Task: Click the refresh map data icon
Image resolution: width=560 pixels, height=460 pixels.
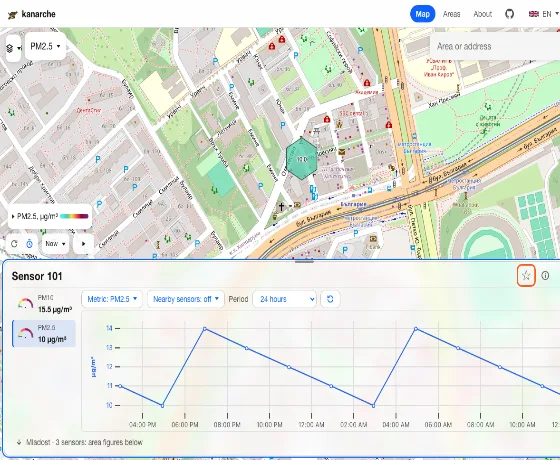Action: pyautogui.click(x=14, y=244)
